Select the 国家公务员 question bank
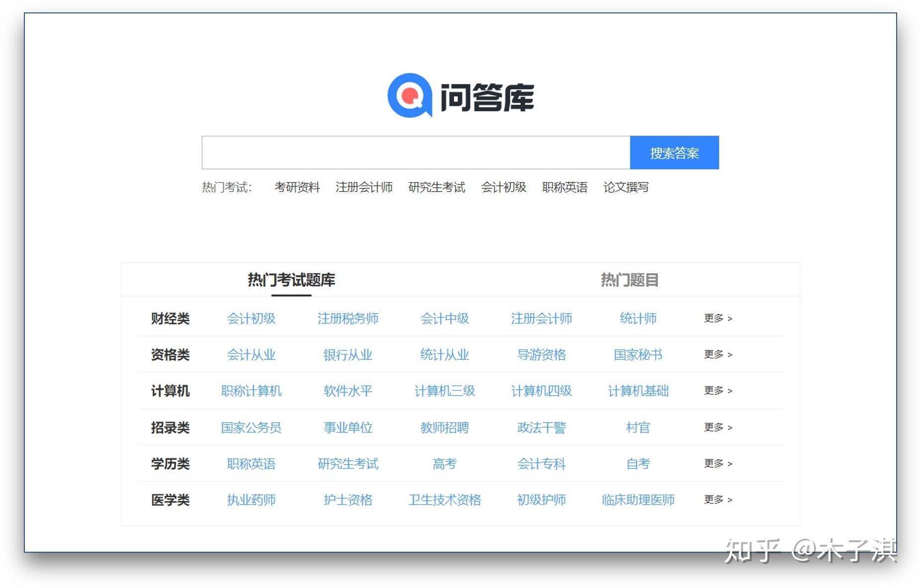The image size is (921, 588). click(x=251, y=427)
